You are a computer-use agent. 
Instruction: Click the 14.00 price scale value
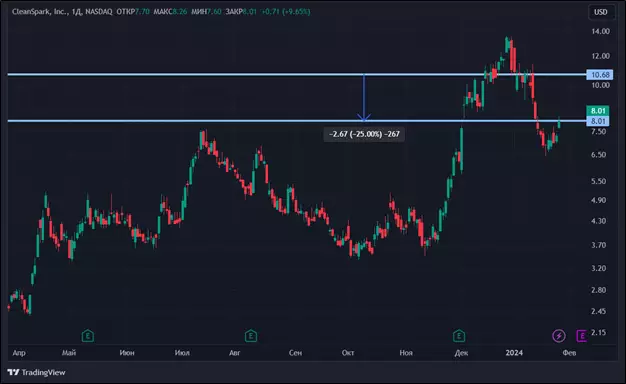[600, 31]
